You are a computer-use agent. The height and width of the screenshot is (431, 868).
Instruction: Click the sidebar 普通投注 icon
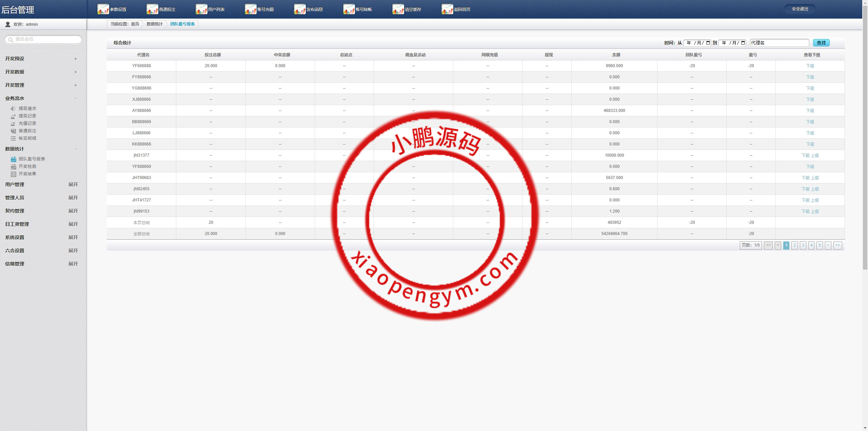13,131
